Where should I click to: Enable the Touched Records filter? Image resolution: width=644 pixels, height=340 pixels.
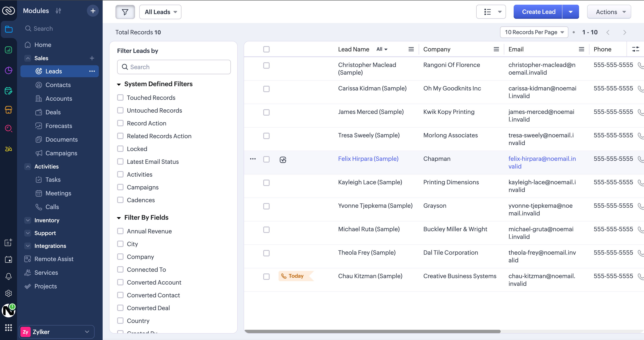click(x=120, y=97)
